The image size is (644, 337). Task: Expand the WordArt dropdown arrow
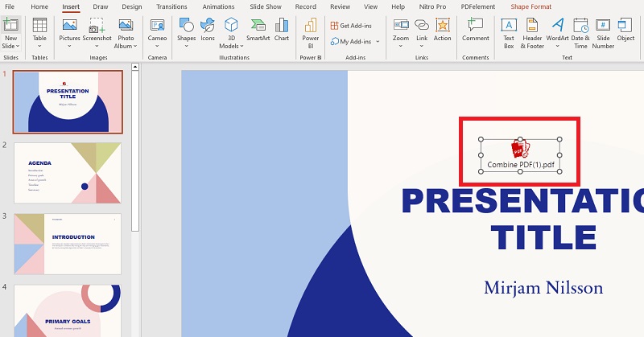(557, 46)
